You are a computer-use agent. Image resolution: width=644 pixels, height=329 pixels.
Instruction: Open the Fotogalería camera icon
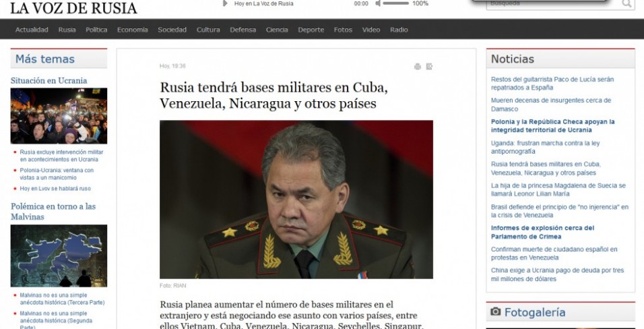(496, 311)
